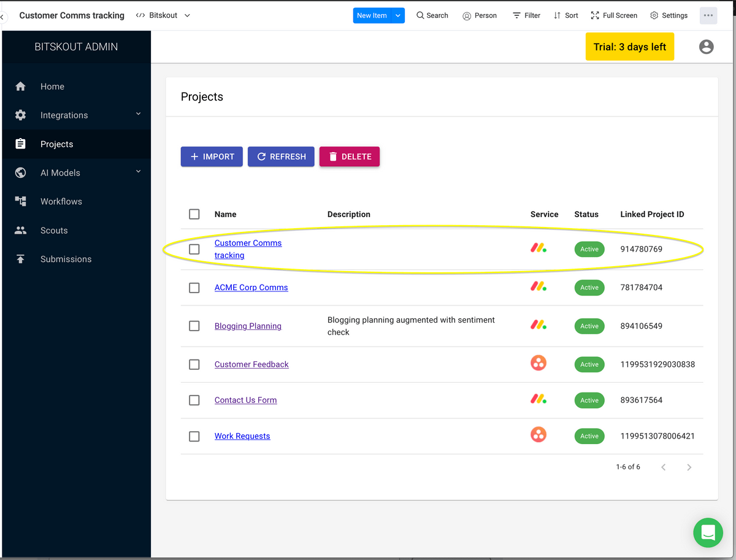
Task: Click the Asana service icon for Customer Feedback
Action: (539, 364)
